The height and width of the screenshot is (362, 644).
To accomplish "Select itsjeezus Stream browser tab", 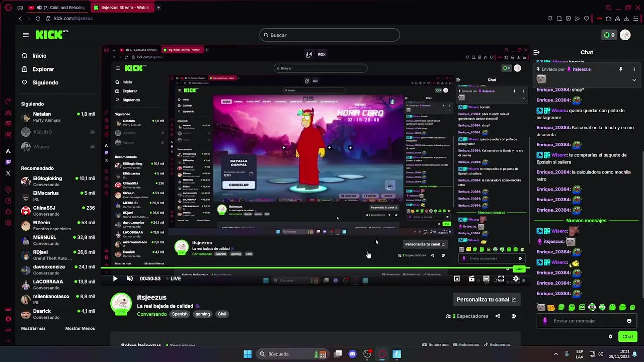I will [x=122, y=8].
